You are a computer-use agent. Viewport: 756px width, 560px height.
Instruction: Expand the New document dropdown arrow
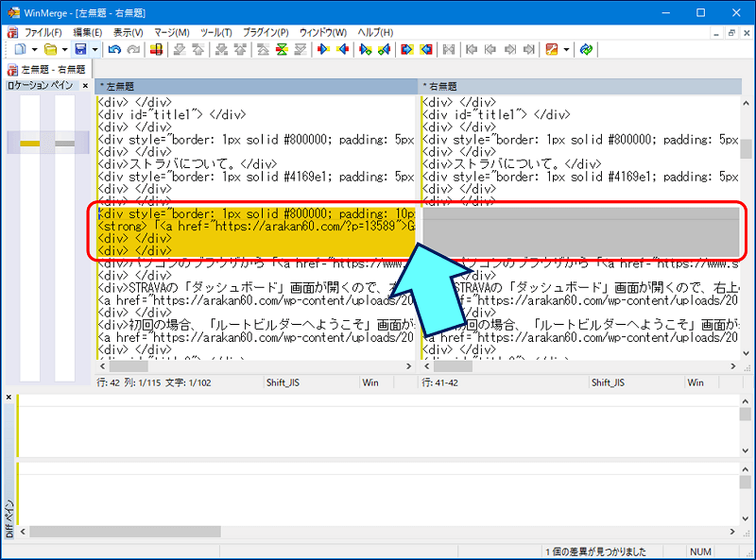(x=34, y=50)
